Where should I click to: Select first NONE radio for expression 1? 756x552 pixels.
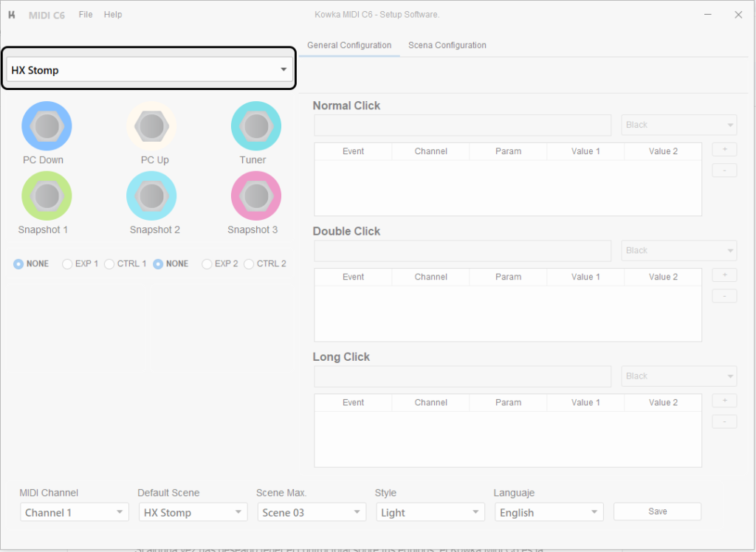click(18, 263)
